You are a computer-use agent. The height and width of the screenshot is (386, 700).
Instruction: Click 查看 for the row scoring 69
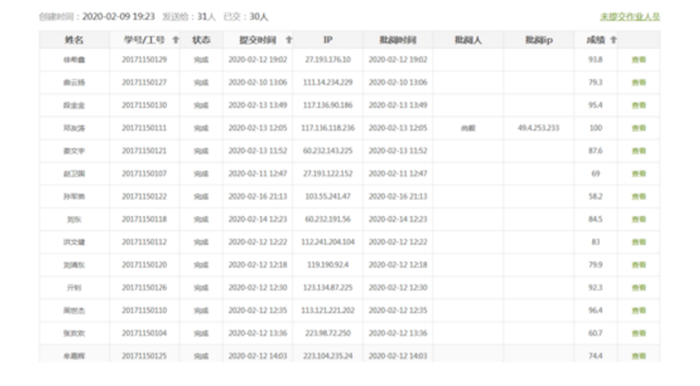click(639, 174)
